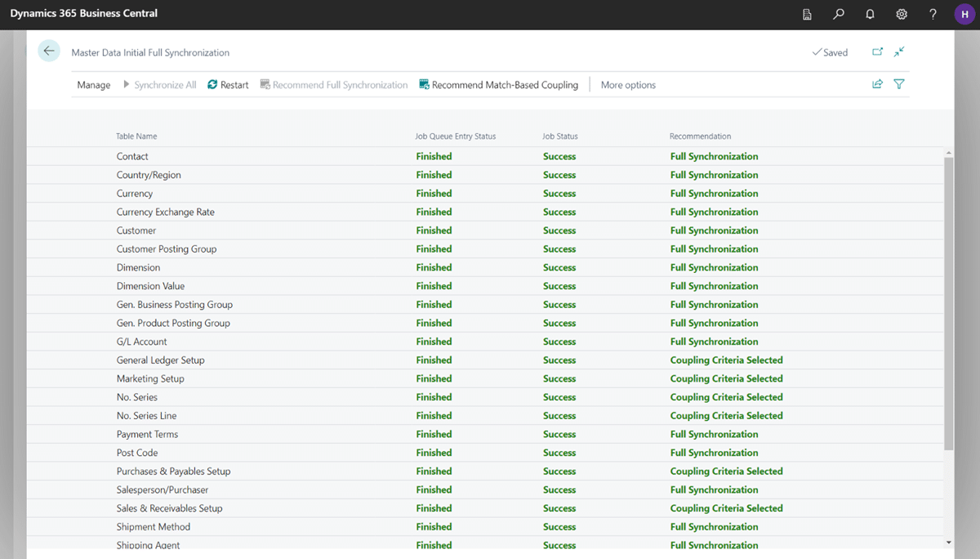Open Finished status for Contact row
This screenshot has height=559, width=980.
coord(434,156)
